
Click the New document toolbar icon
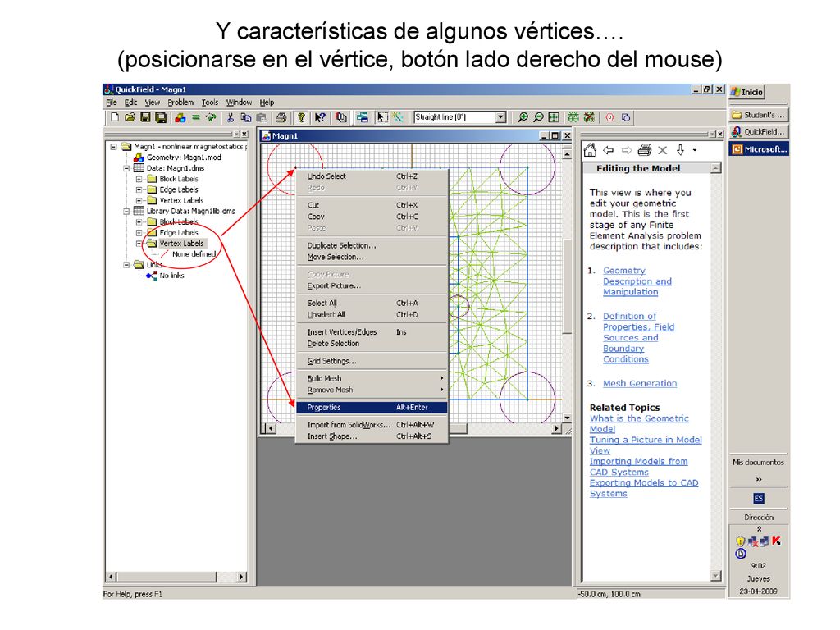click(x=115, y=117)
